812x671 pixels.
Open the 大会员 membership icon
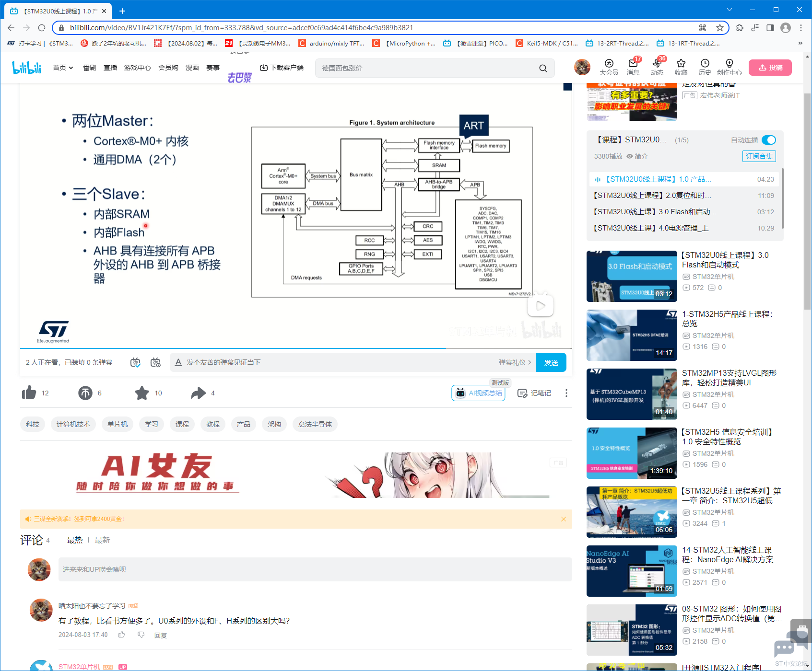(x=609, y=67)
